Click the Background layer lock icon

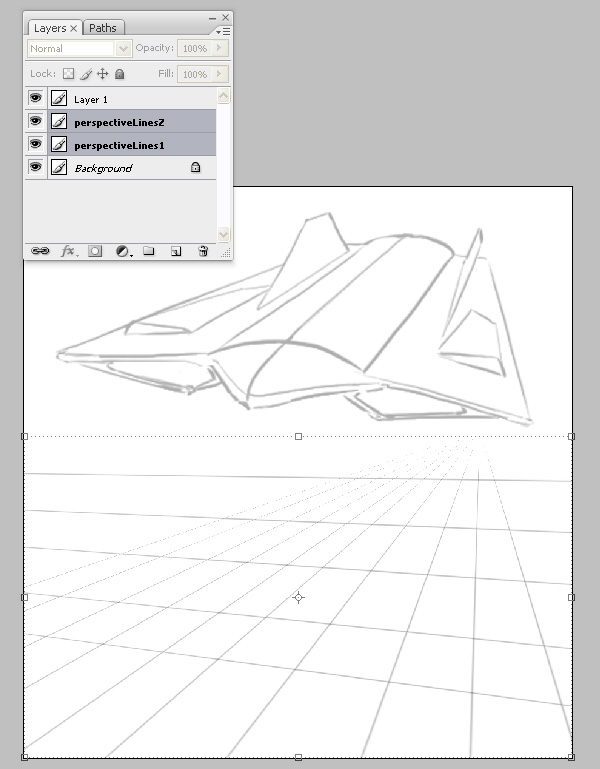pyautogui.click(x=195, y=167)
